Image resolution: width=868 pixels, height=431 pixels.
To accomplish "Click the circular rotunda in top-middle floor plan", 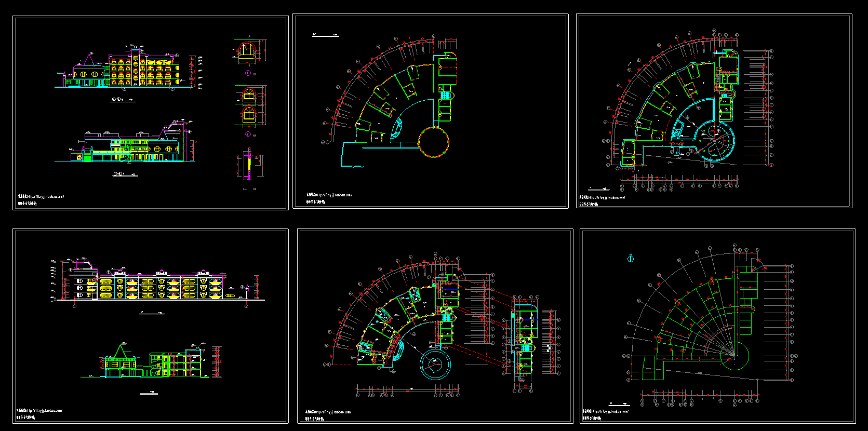I will tap(433, 142).
